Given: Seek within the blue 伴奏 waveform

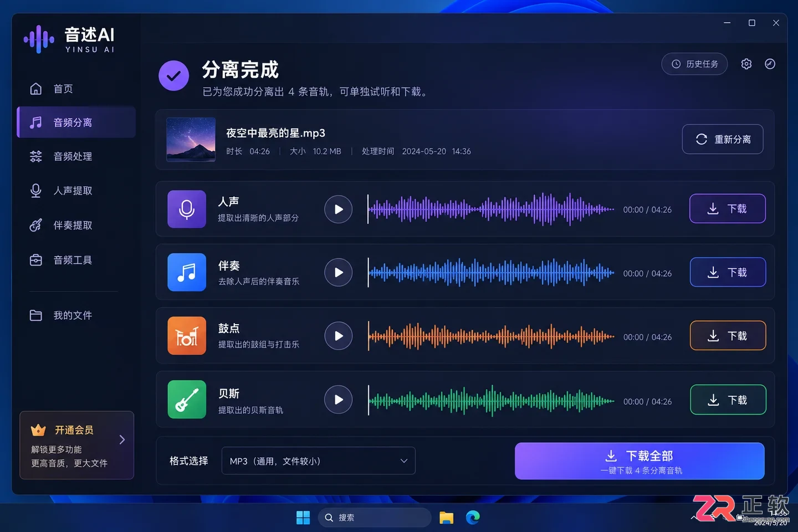Looking at the screenshot, I should pyautogui.click(x=491, y=273).
